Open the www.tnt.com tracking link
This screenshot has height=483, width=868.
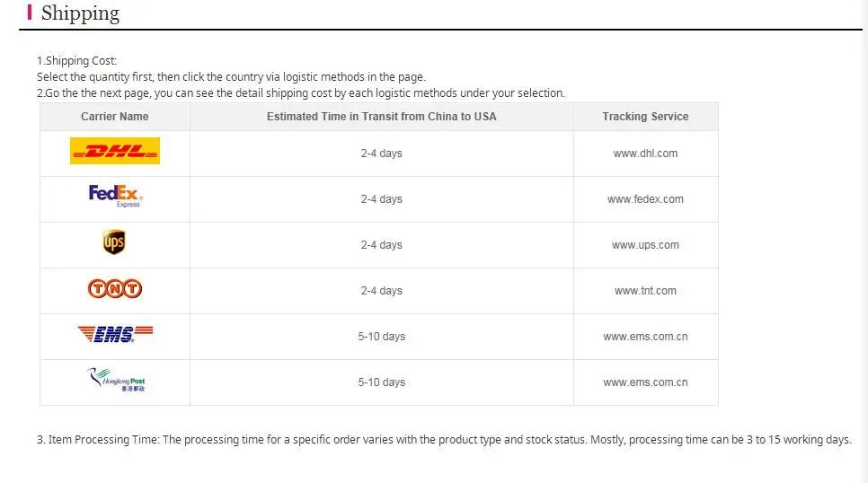pyautogui.click(x=645, y=291)
